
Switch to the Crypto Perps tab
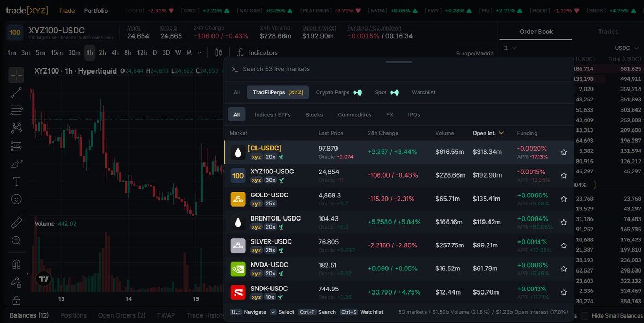coord(339,92)
